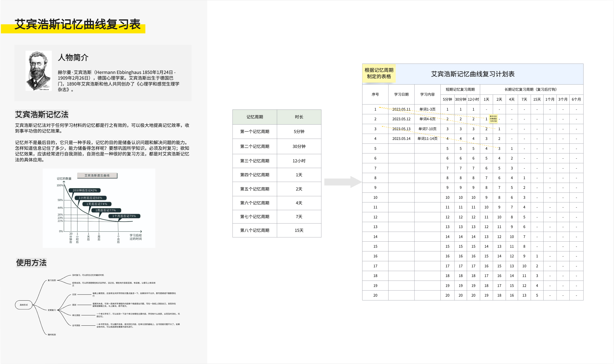Click the 2023.05.13 date cell
614x364 pixels.
coord(401,129)
